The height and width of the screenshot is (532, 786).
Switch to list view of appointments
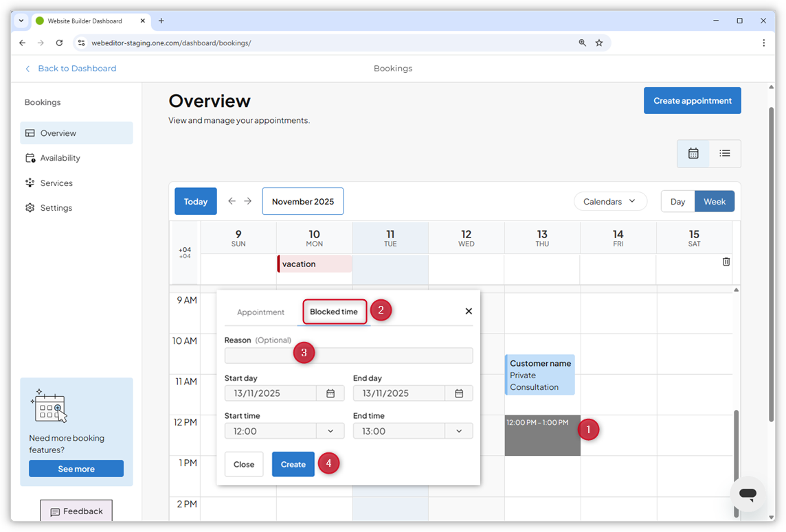pyautogui.click(x=725, y=153)
